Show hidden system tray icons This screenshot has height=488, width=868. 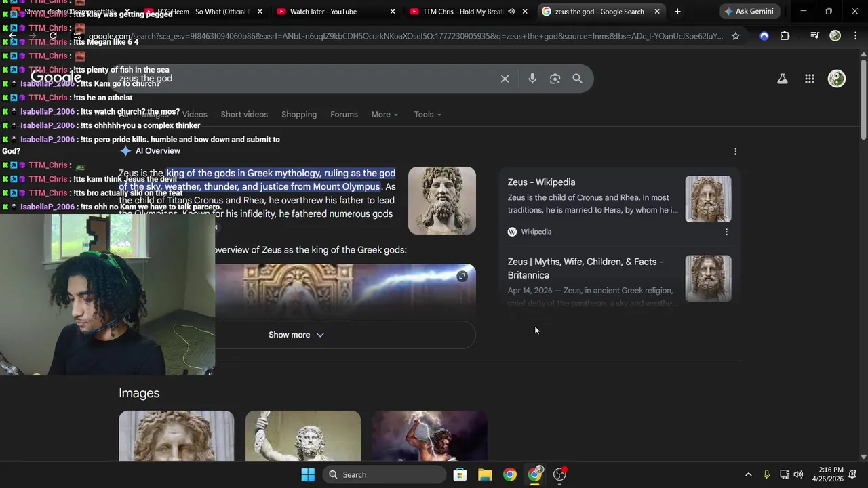tap(748, 474)
